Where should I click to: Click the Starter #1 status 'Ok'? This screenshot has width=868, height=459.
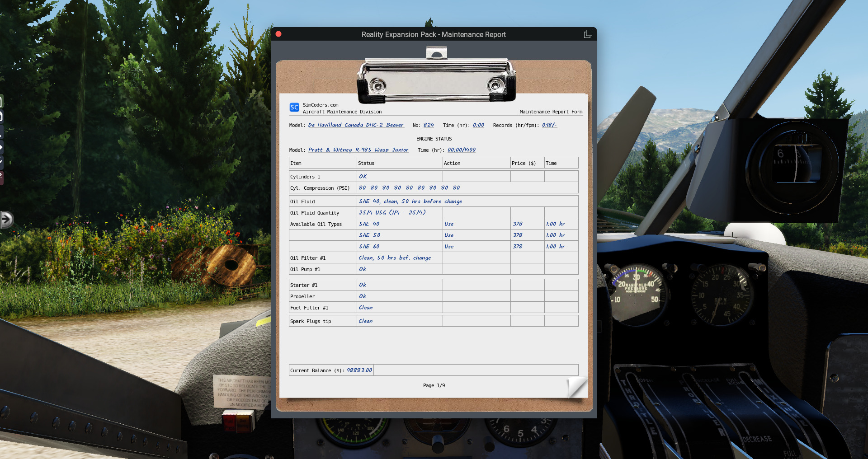tap(363, 285)
